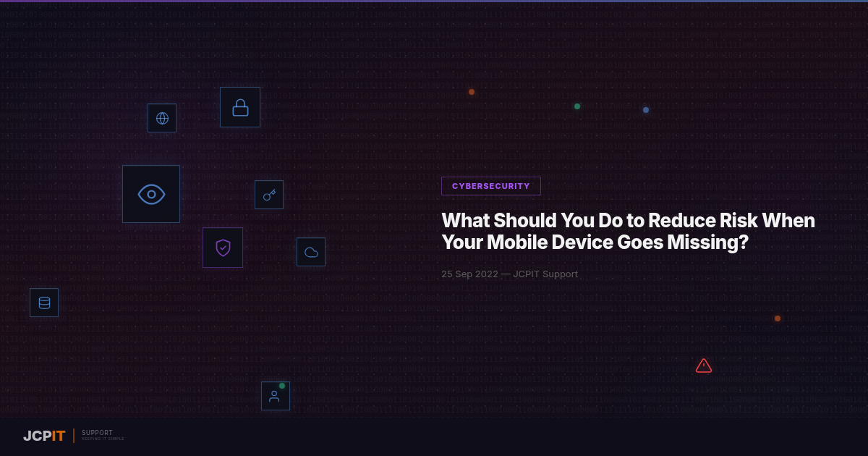Open the article title about mobile device risk

coord(628,231)
